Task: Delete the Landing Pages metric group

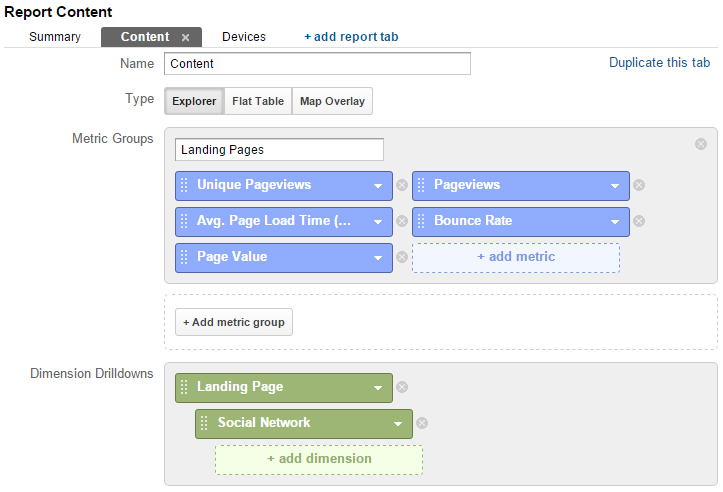Action: 701,144
